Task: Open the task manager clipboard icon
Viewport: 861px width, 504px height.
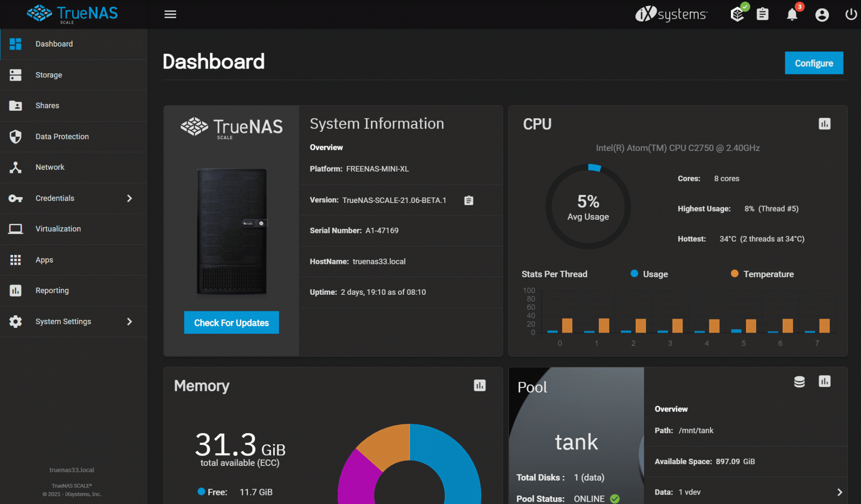Action: point(762,14)
